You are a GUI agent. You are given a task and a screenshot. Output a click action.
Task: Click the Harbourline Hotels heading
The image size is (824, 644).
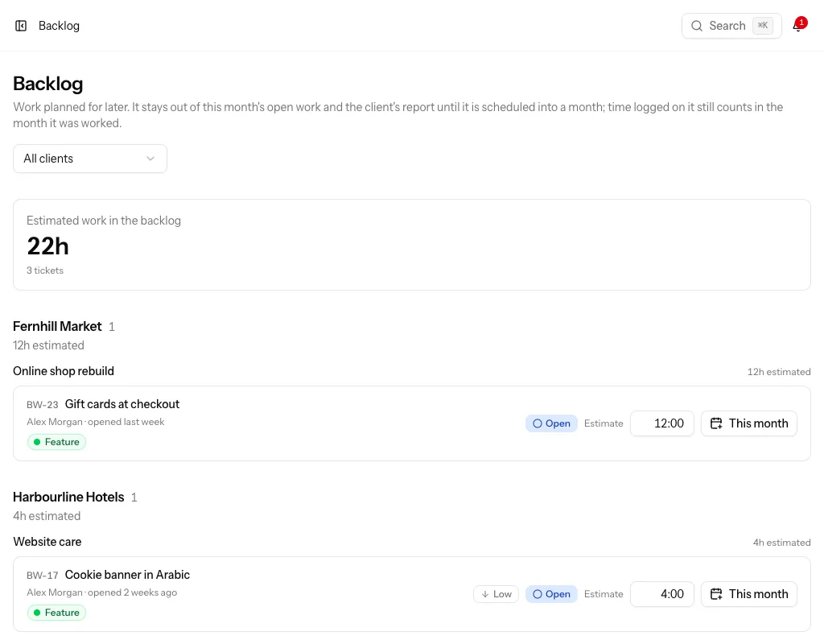68,497
